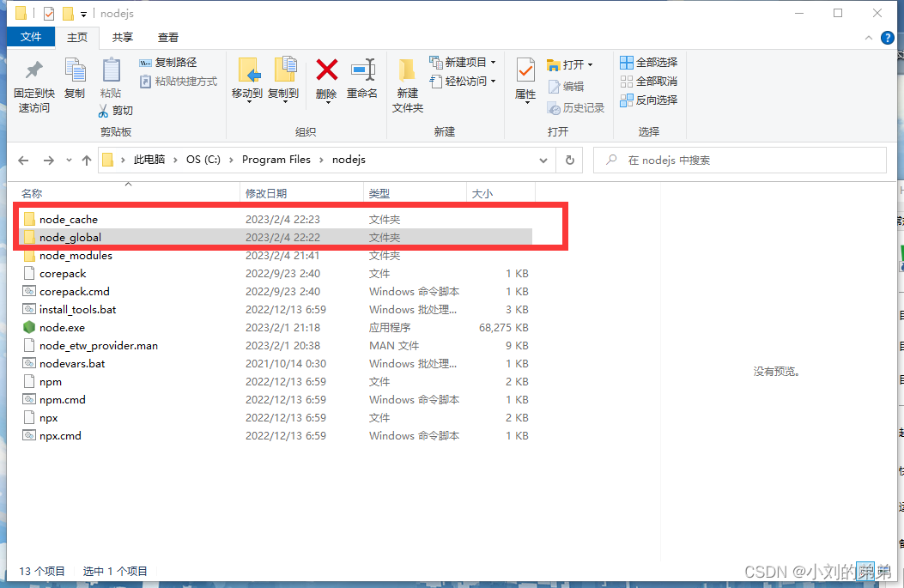Create a New folder
The image size is (904, 588).
coord(408,85)
